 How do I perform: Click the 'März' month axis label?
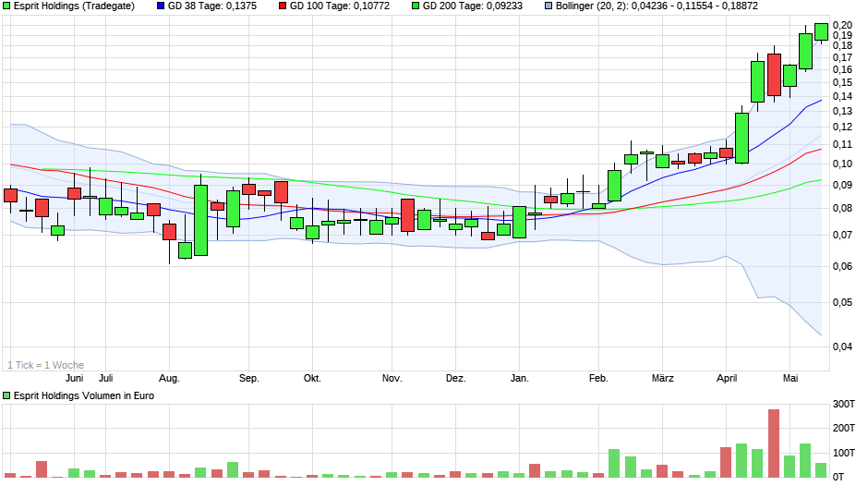663,378
